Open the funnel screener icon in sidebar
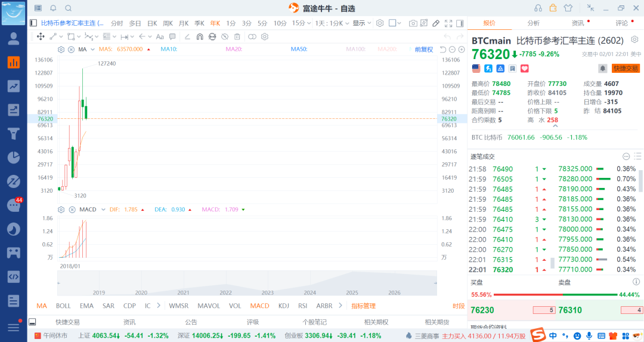The image size is (644, 342). point(14,134)
